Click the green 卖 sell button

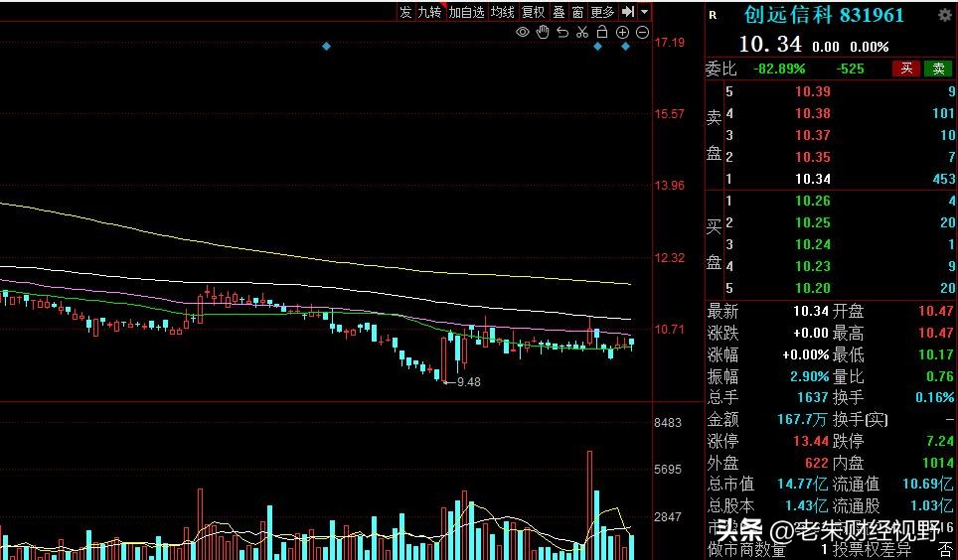(938, 69)
